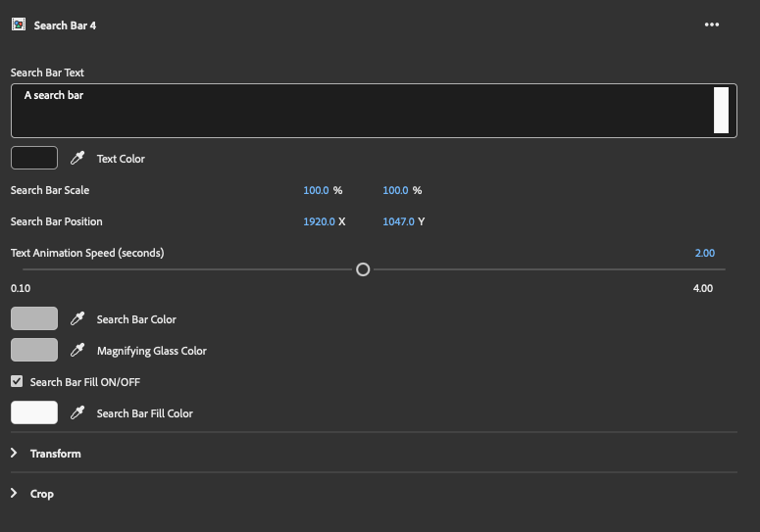
Task: Click the Search Bar Scale vertical percent value
Action: pyautogui.click(x=395, y=190)
